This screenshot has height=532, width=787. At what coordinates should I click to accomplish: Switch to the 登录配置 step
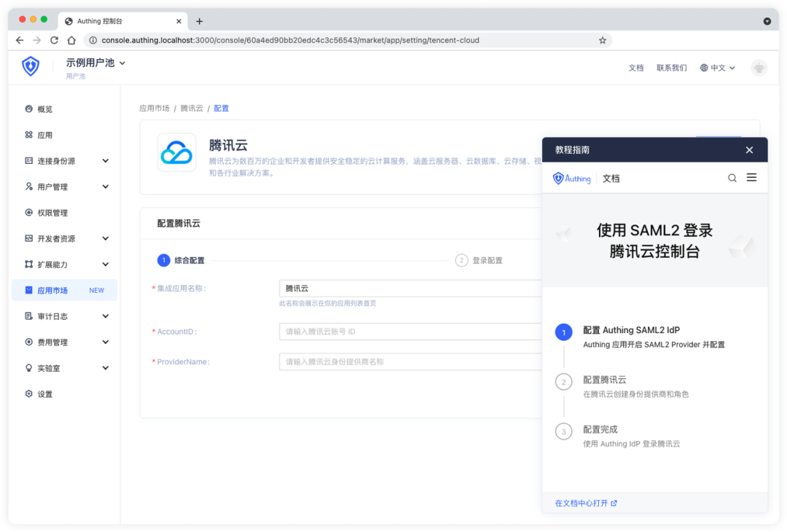(479, 260)
